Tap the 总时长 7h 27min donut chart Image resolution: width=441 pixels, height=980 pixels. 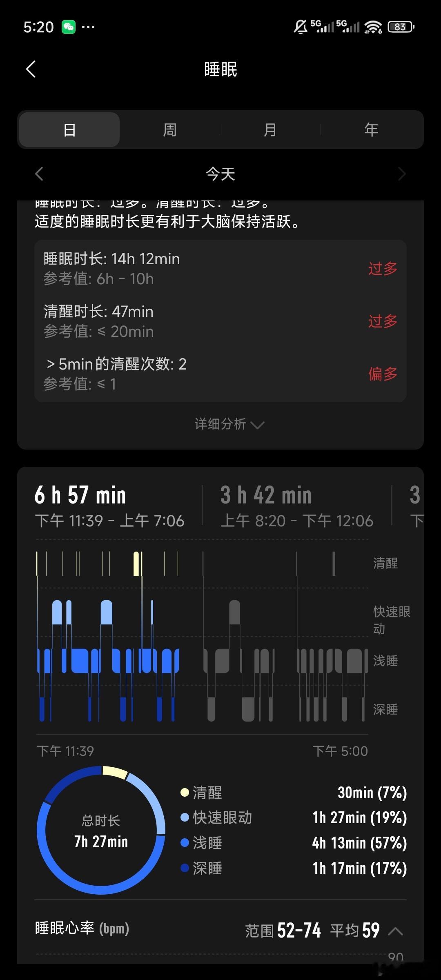point(101,830)
